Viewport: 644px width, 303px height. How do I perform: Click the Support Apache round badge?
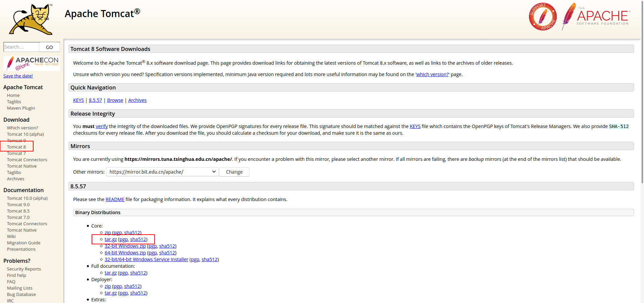tap(543, 17)
